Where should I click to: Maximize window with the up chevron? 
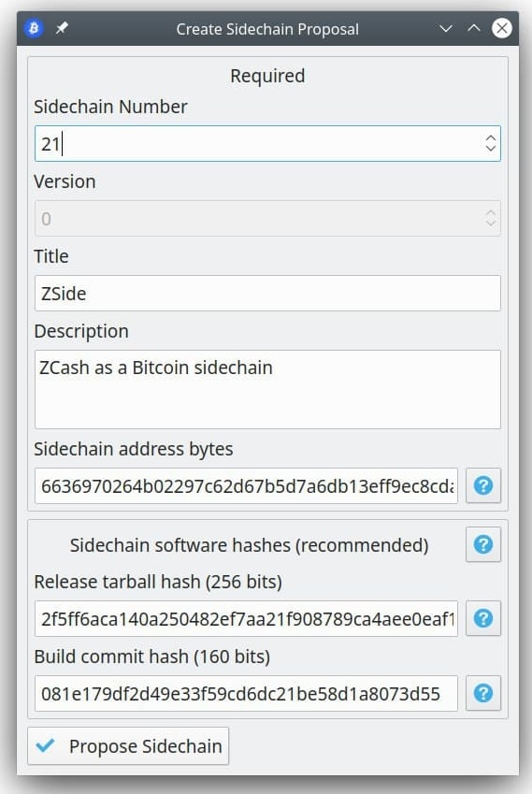474,28
